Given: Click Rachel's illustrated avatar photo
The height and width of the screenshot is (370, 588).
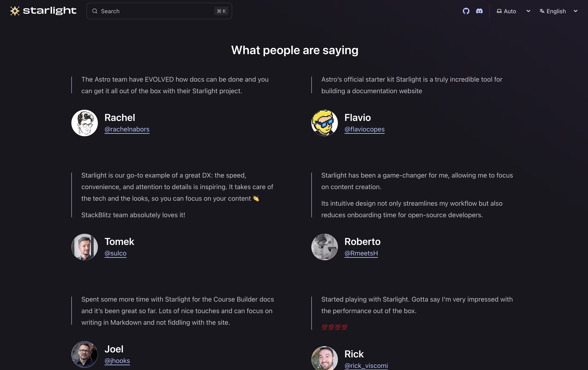Looking at the screenshot, I should point(84,123).
